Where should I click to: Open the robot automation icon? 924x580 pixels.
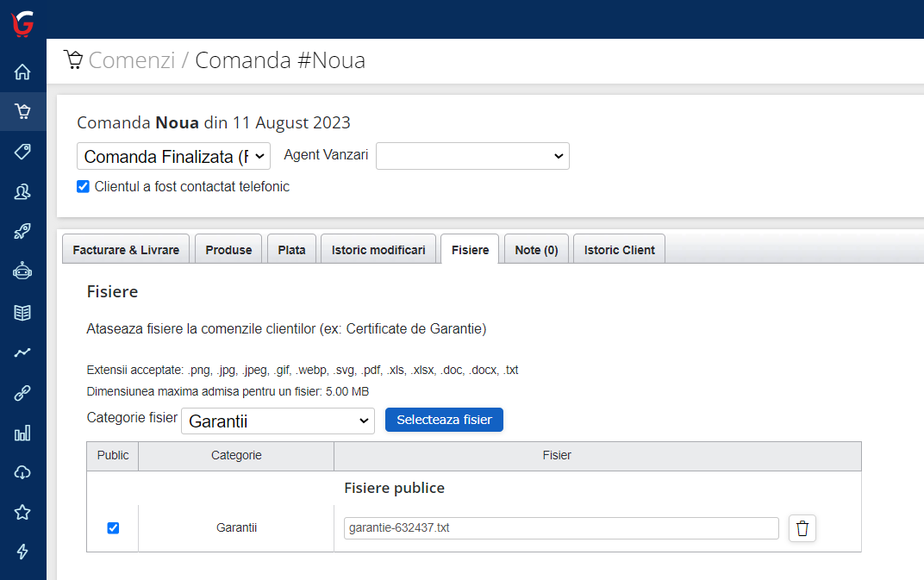point(22,271)
